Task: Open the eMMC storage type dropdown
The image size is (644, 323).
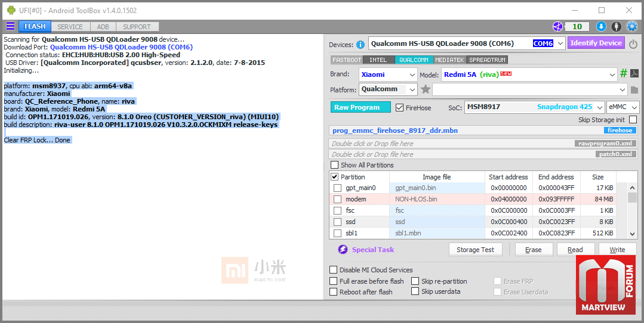Action: (x=623, y=107)
